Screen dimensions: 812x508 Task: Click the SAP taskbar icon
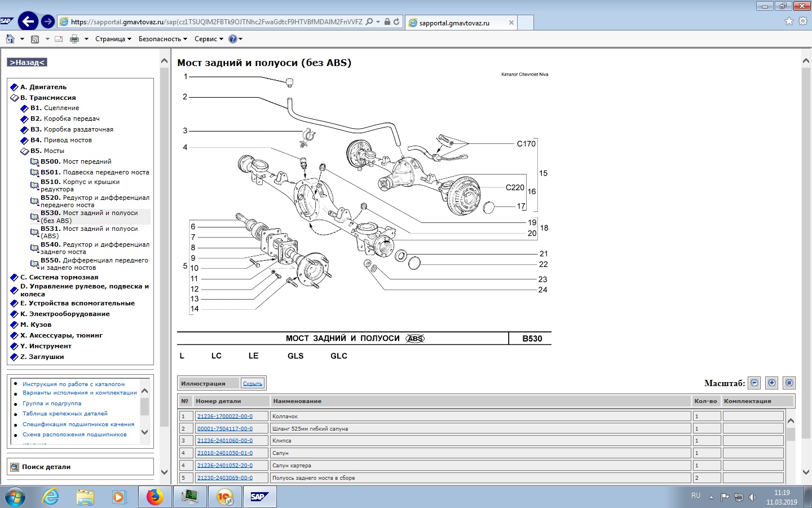pyautogui.click(x=258, y=497)
